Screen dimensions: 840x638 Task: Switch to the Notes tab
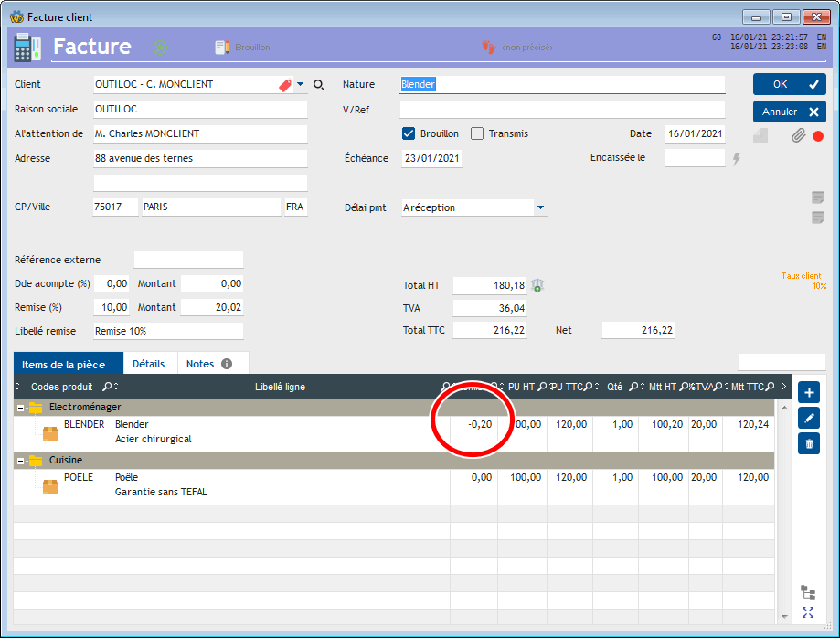click(x=209, y=364)
